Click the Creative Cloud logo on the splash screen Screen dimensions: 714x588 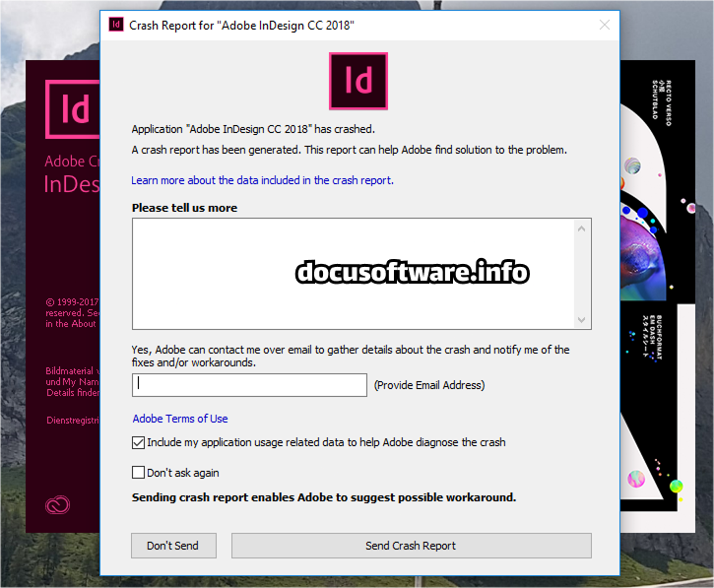[x=57, y=504]
